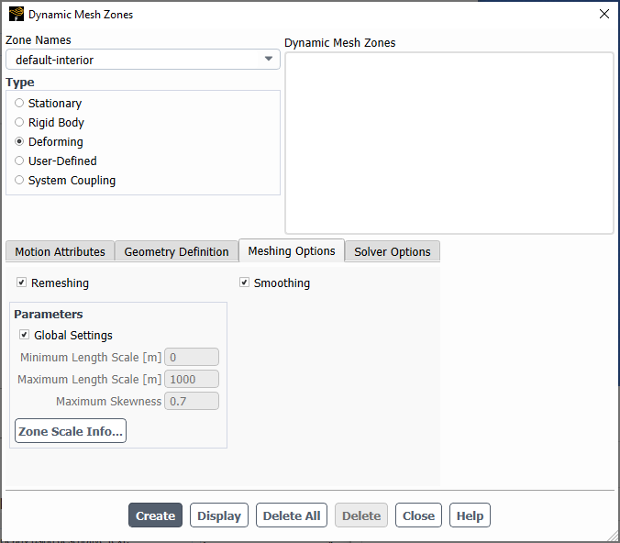Open the Solver Options tab
Image resolution: width=620 pixels, height=543 pixels.
[392, 252]
